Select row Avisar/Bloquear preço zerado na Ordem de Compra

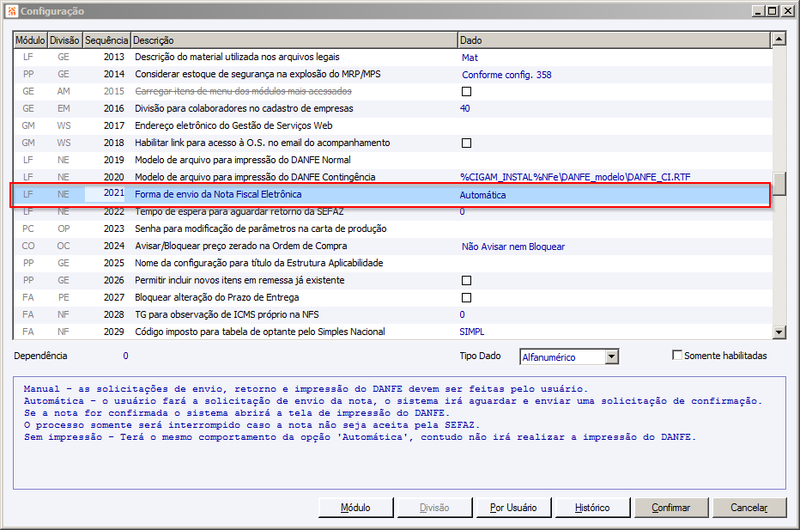(x=392, y=246)
